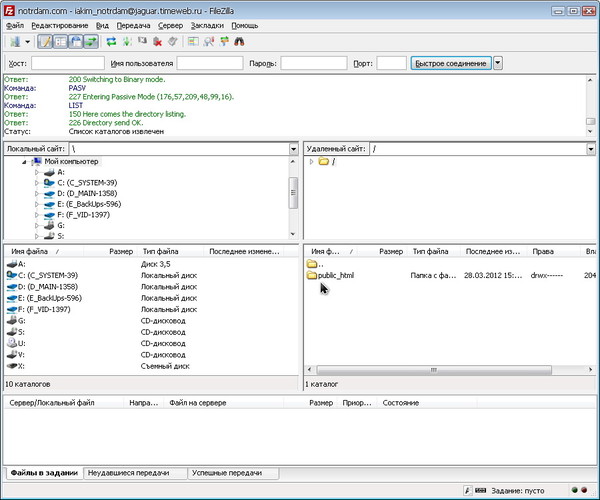Open the Закладки menu
The height and width of the screenshot is (500, 600).
tap(207, 26)
